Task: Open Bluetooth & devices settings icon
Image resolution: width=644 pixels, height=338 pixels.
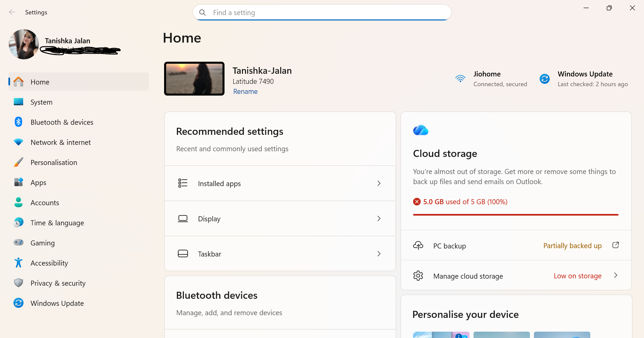Action: (x=18, y=122)
